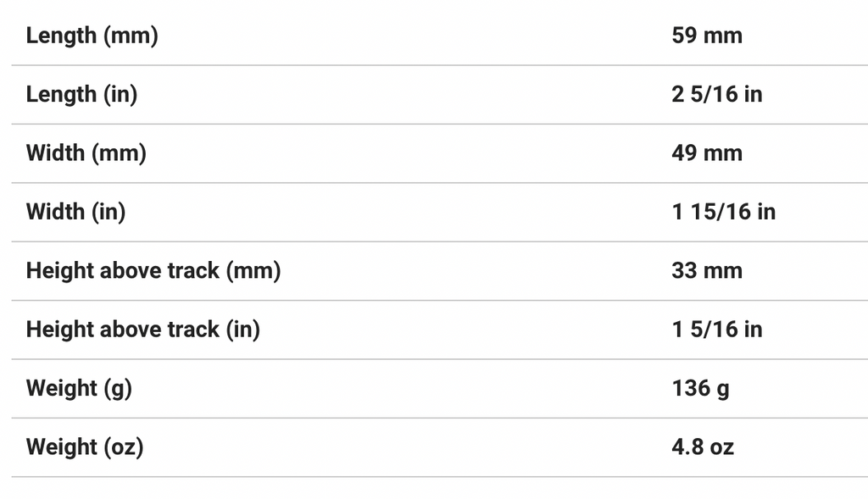
Task: Click the "Length (mm)" label
Action: (x=92, y=36)
